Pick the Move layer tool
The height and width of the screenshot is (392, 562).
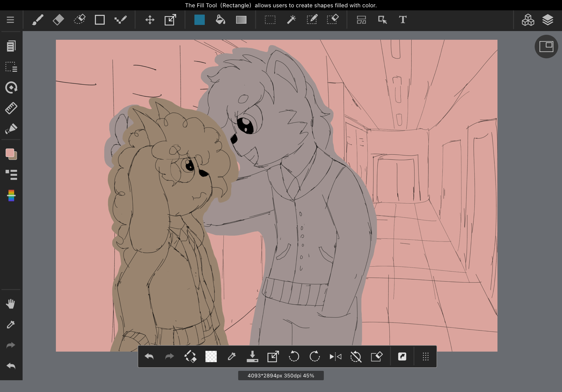click(150, 20)
